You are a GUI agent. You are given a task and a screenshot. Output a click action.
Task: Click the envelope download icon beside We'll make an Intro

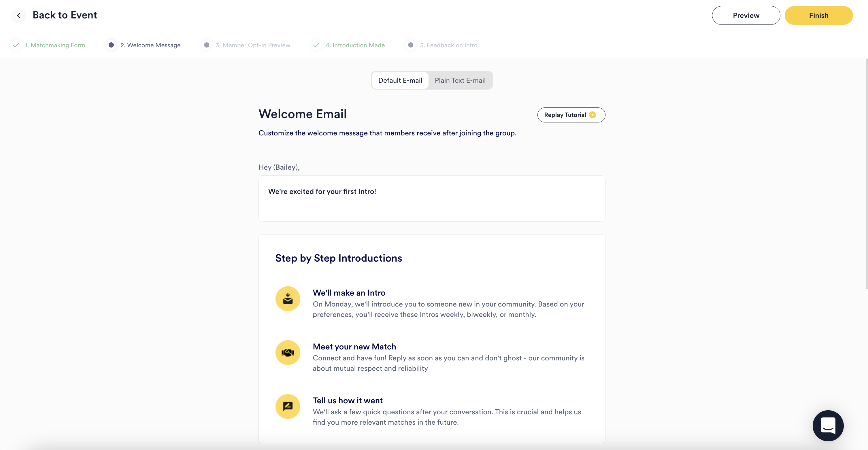tap(288, 299)
